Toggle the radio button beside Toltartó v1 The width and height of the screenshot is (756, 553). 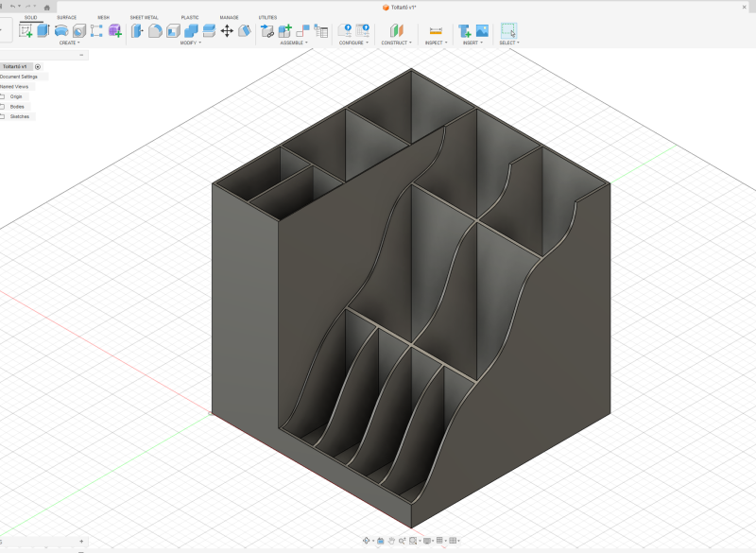pyautogui.click(x=38, y=67)
